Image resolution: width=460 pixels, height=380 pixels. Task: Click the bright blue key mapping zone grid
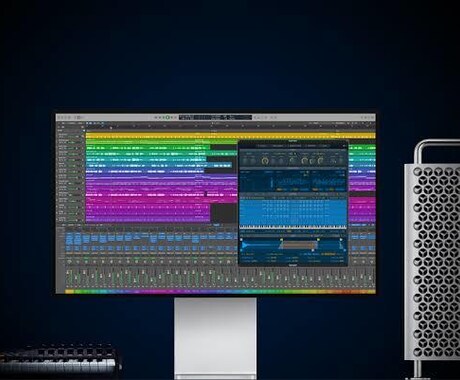[293, 213]
